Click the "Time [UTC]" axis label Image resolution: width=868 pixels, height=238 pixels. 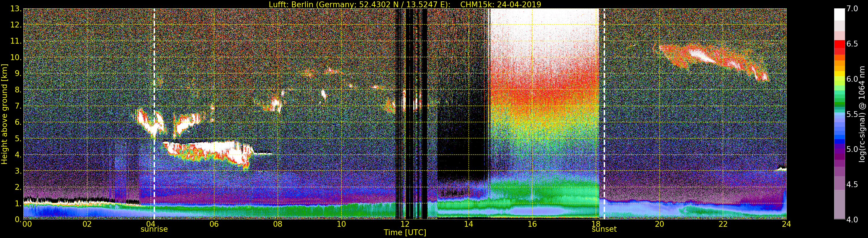click(x=405, y=233)
